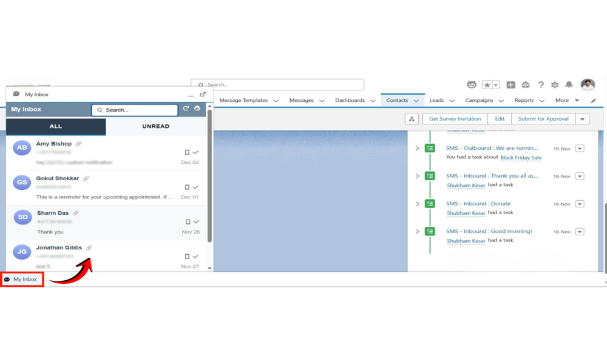Click the pencil icon to edit navigation

(593, 101)
